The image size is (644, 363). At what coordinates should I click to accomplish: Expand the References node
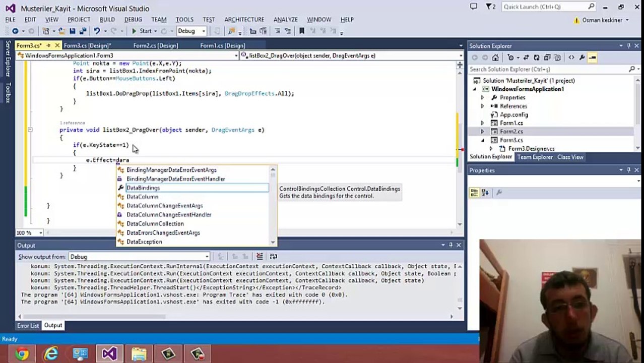[482, 106]
